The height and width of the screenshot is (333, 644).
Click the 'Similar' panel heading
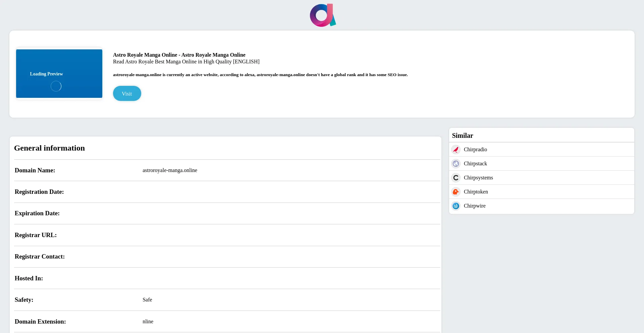[463, 135]
